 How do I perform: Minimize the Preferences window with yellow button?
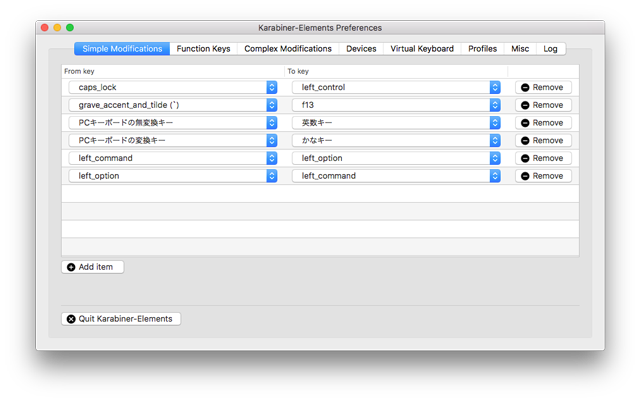click(x=58, y=27)
